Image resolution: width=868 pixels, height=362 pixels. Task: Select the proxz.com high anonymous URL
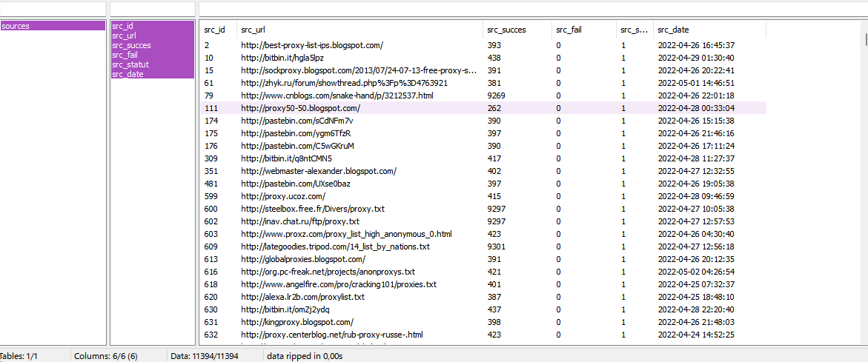(347, 234)
